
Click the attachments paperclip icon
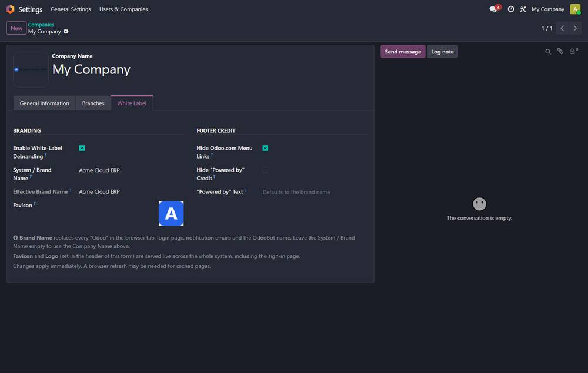tap(560, 51)
